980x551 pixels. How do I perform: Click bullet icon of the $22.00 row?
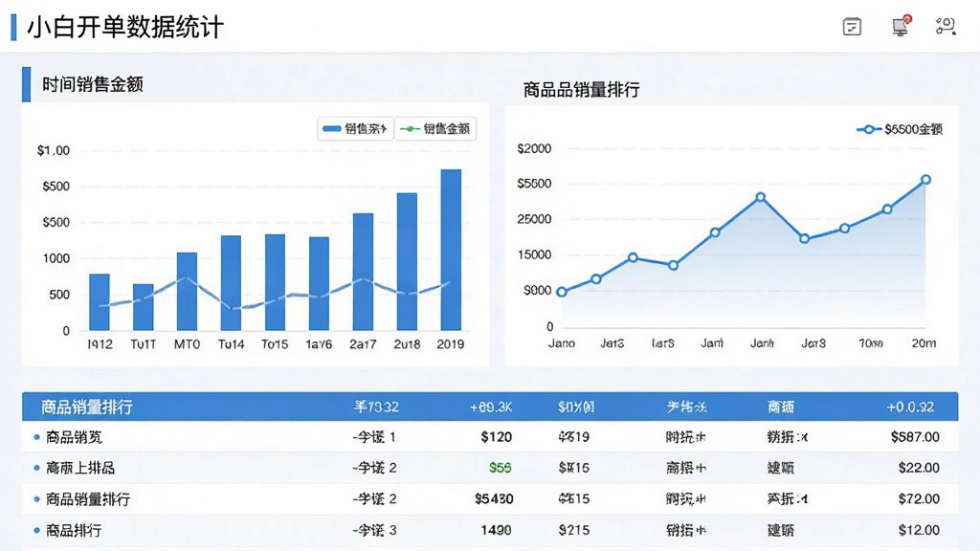point(37,468)
